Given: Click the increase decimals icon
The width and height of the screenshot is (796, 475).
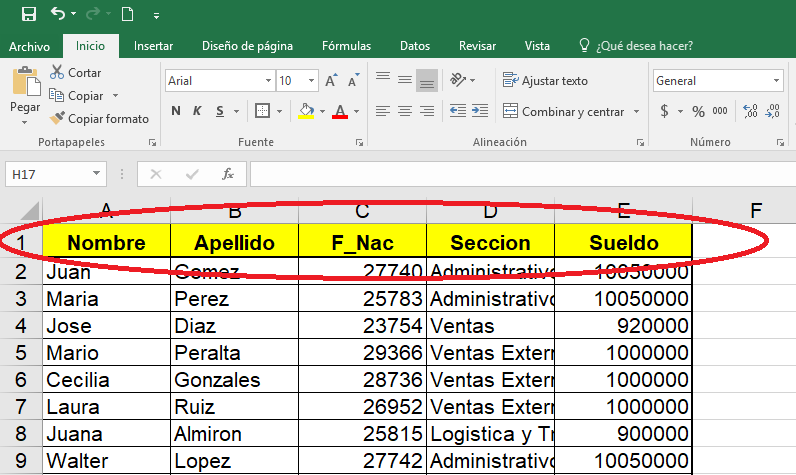Looking at the screenshot, I should [752, 111].
